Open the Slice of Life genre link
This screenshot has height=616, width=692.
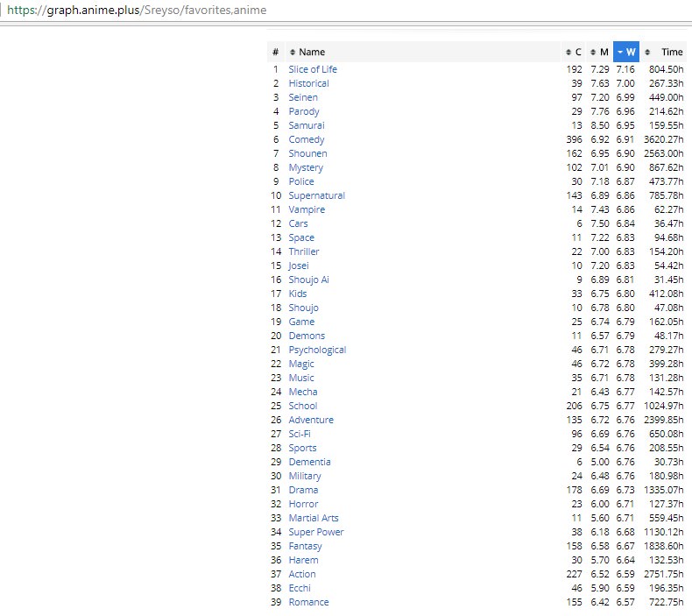313,69
